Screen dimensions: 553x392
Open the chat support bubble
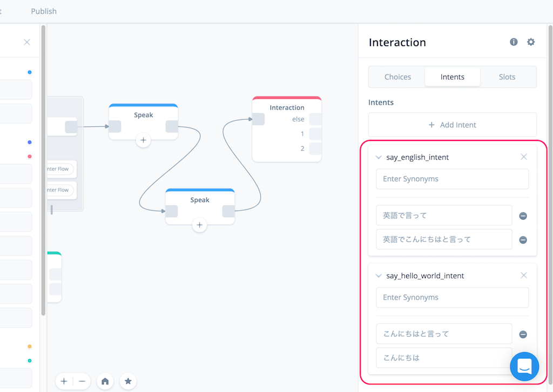pyautogui.click(x=524, y=367)
